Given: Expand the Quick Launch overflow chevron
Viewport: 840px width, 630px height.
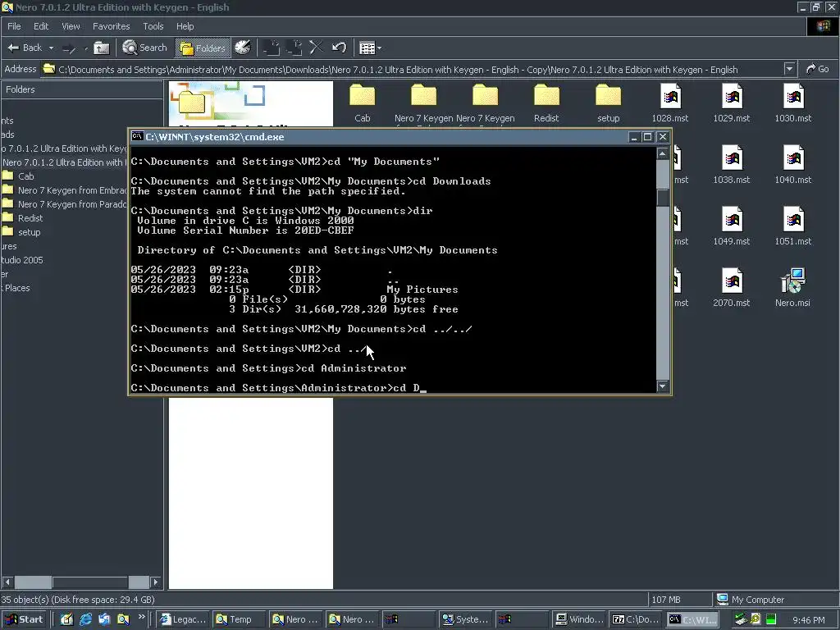Looking at the screenshot, I should 141,617.
